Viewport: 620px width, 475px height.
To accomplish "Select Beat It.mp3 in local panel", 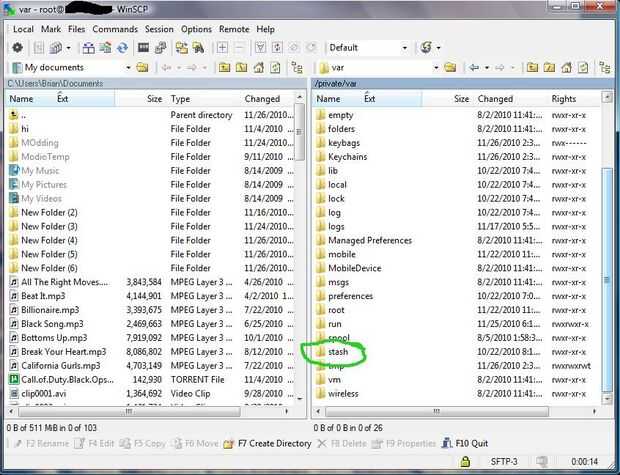I will tap(43, 296).
